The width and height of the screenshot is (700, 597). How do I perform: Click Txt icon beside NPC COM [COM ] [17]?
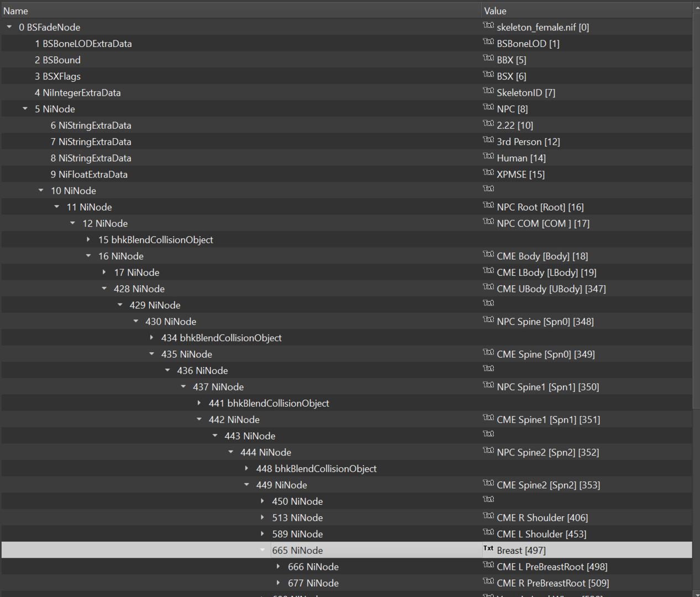pyautogui.click(x=488, y=222)
